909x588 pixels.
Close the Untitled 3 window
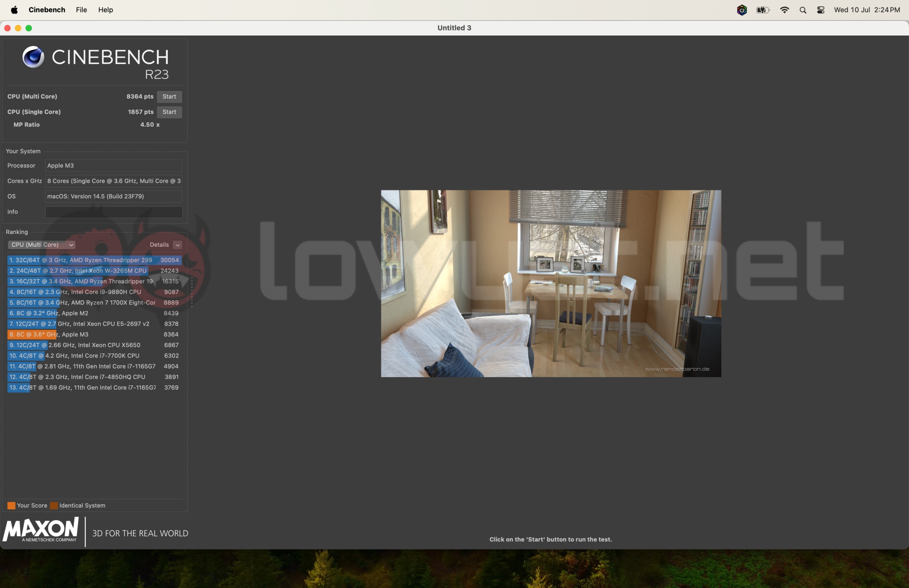pos(8,28)
